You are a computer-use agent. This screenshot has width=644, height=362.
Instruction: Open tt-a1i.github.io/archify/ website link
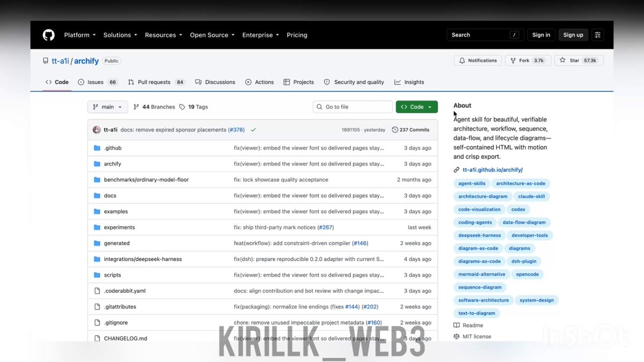coord(493,170)
